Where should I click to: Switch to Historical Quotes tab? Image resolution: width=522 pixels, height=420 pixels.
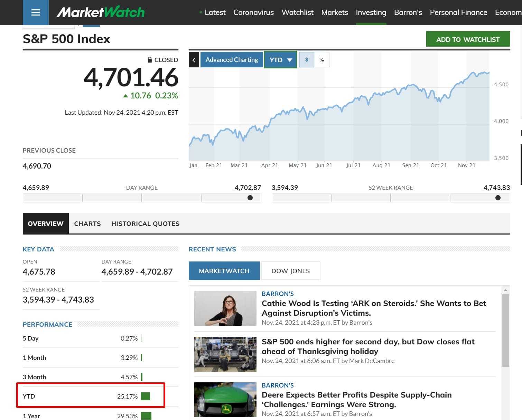click(145, 223)
